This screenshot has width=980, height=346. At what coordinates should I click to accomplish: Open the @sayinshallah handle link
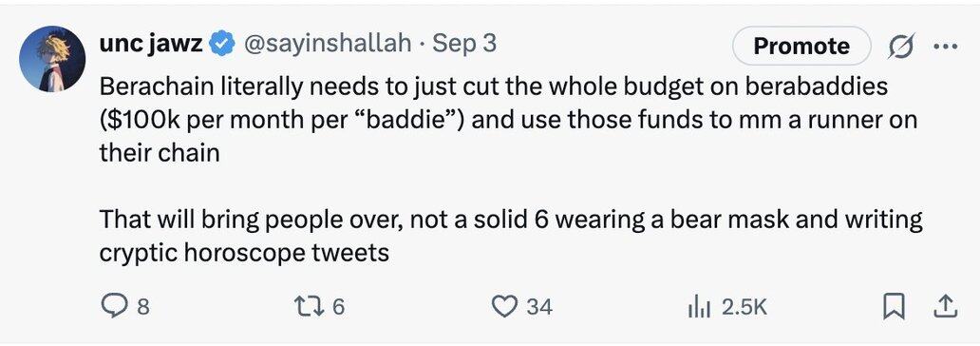coord(328,43)
